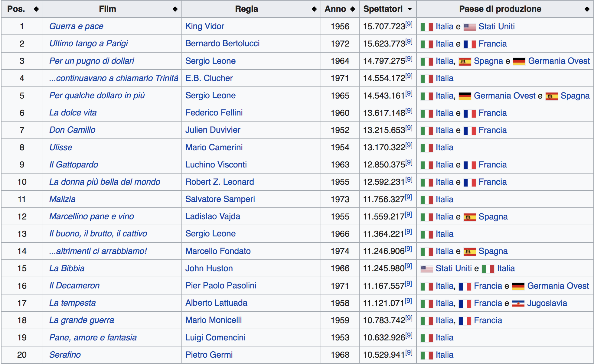The width and height of the screenshot is (594, 364).
Task: Click the Spettatori column header
Action: point(383,9)
